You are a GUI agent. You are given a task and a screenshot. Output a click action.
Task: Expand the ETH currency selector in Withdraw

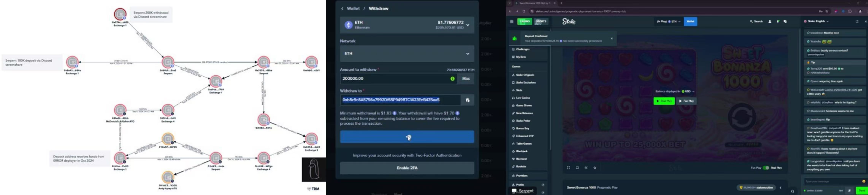click(407, 25)
